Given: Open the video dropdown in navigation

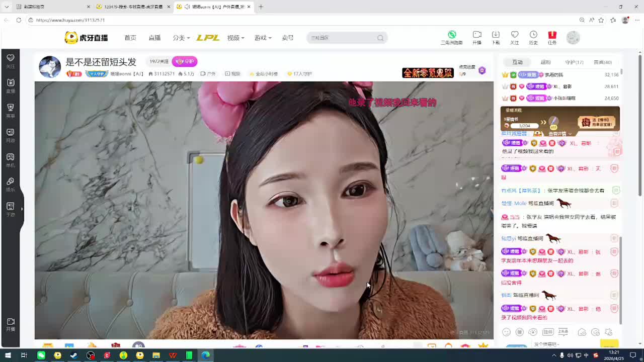Looking at the screenshot, I should 235,38.
